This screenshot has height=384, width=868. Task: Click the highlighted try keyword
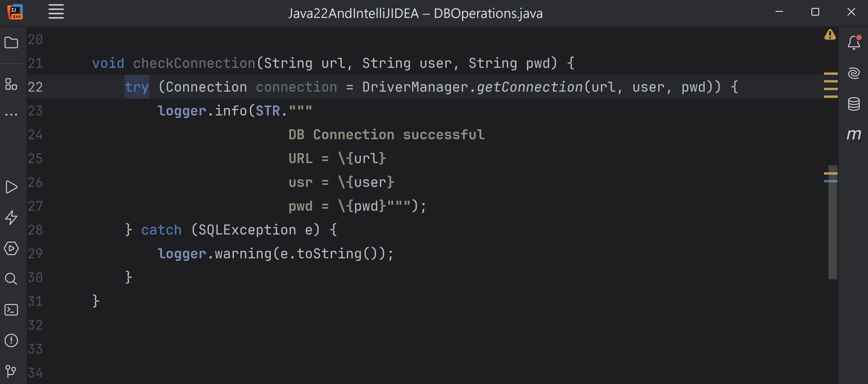click(x=136, y=87)
